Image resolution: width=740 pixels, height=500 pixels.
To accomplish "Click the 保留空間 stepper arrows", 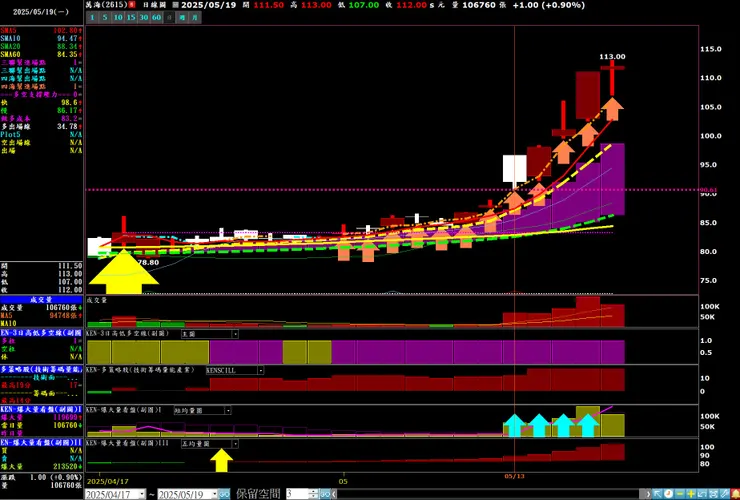I will click(x=313, y=494).
